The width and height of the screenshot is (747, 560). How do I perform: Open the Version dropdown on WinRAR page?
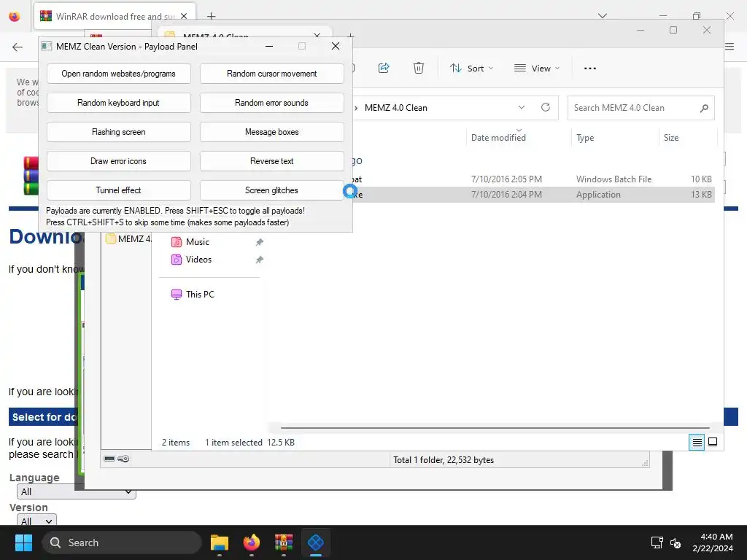[x=36, y=520]
